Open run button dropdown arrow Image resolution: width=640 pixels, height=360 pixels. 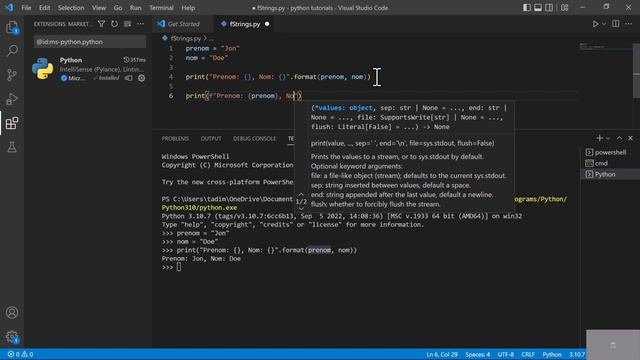[x=604, y=24]
